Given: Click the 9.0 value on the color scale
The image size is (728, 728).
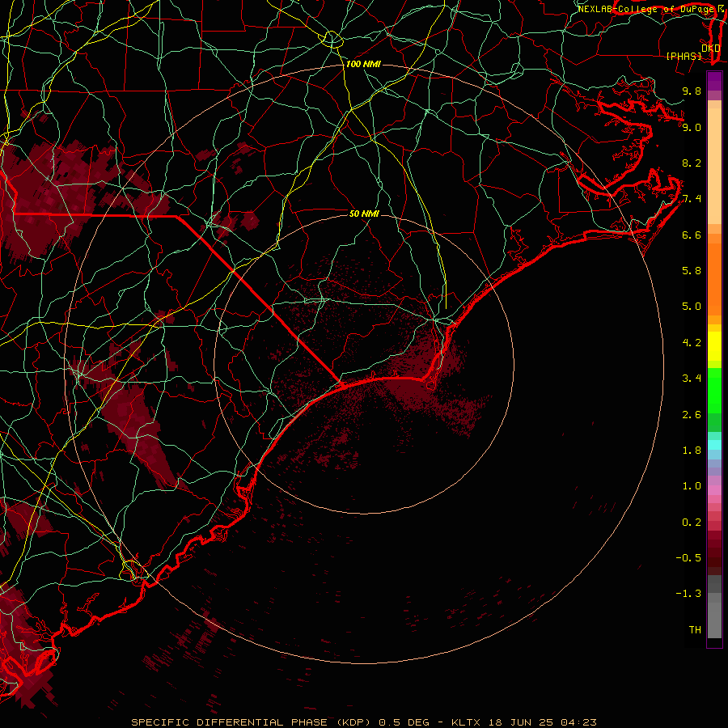Looking at the screenshot, I should (x=692, y=127).
